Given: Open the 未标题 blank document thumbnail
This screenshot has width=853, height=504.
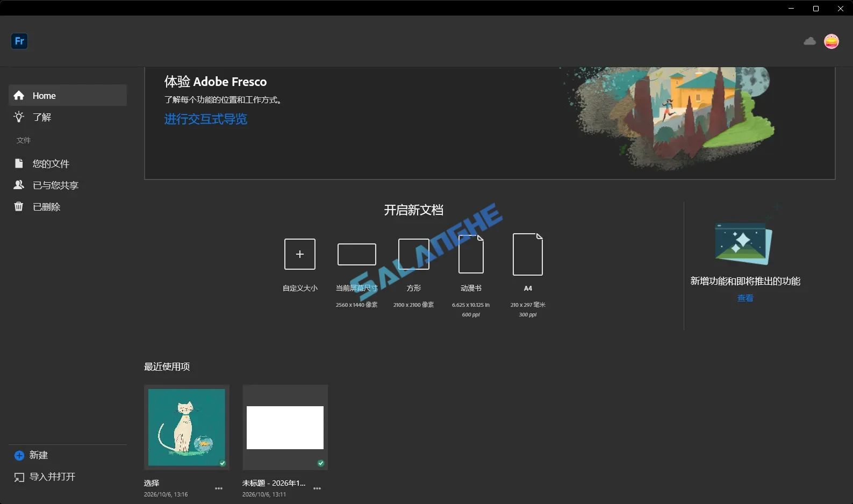Looking at the screenshot, I should click(x=285, y=427).
